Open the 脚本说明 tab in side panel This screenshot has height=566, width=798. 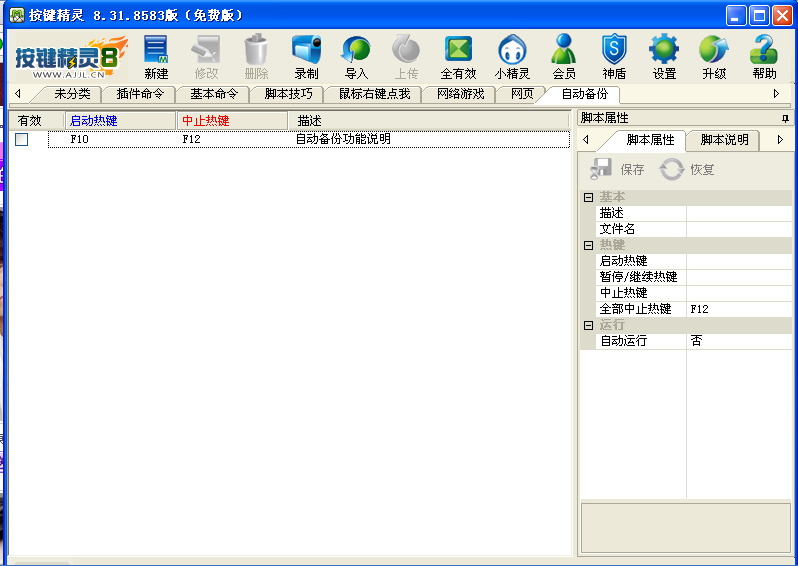724,140
